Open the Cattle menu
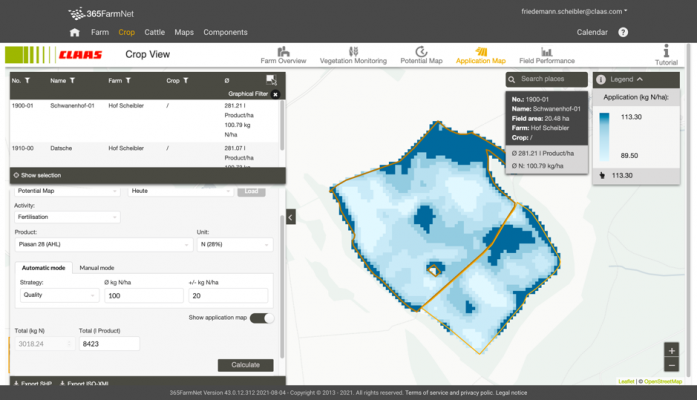Image resolution: width=697 pixels, height=400 pixels. [154, 32]
